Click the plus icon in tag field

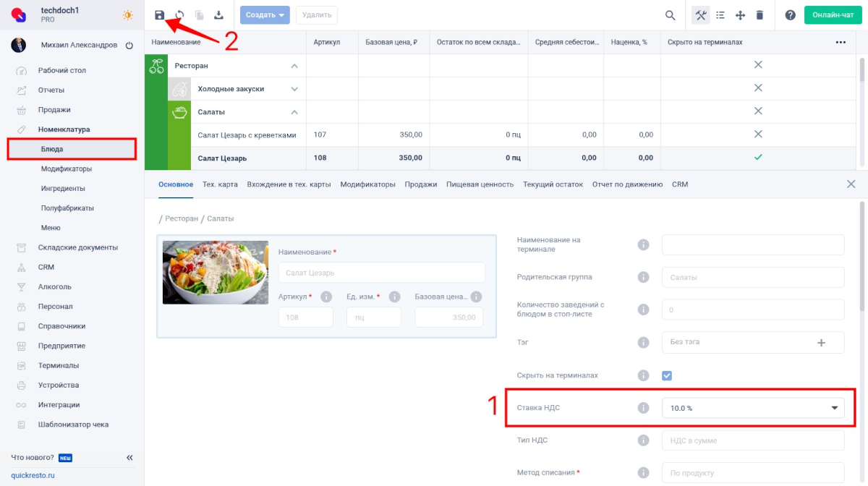(821, 343)
